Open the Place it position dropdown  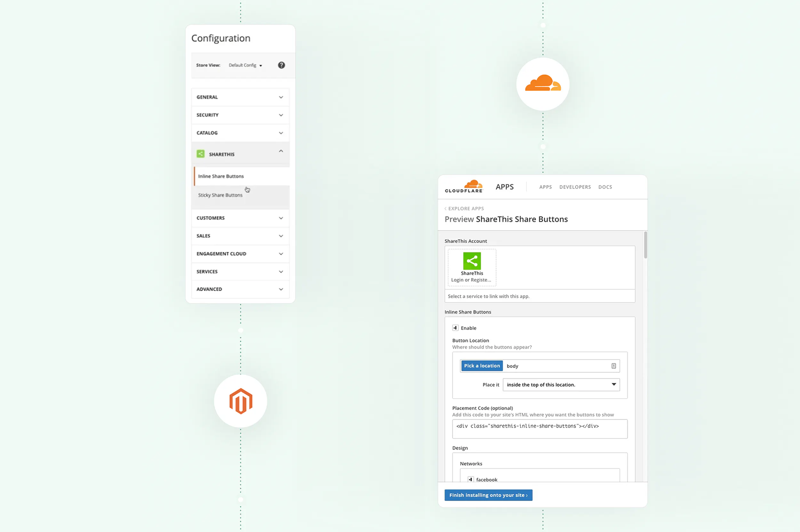(x=561, y=384)
